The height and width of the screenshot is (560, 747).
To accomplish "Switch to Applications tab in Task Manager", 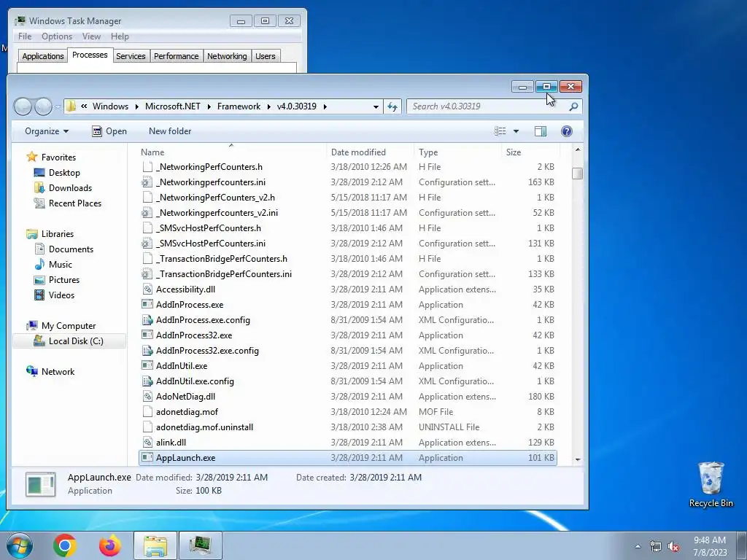I will [43, 56].
